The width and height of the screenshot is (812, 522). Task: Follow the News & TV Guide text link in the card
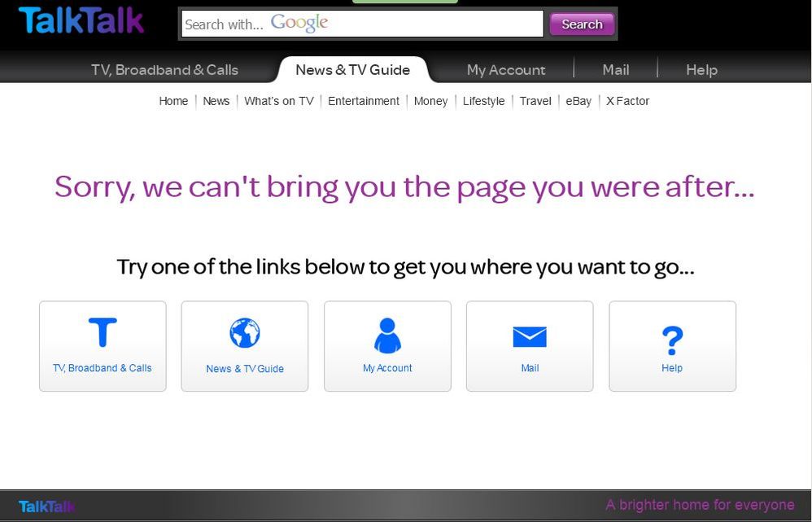245,369
